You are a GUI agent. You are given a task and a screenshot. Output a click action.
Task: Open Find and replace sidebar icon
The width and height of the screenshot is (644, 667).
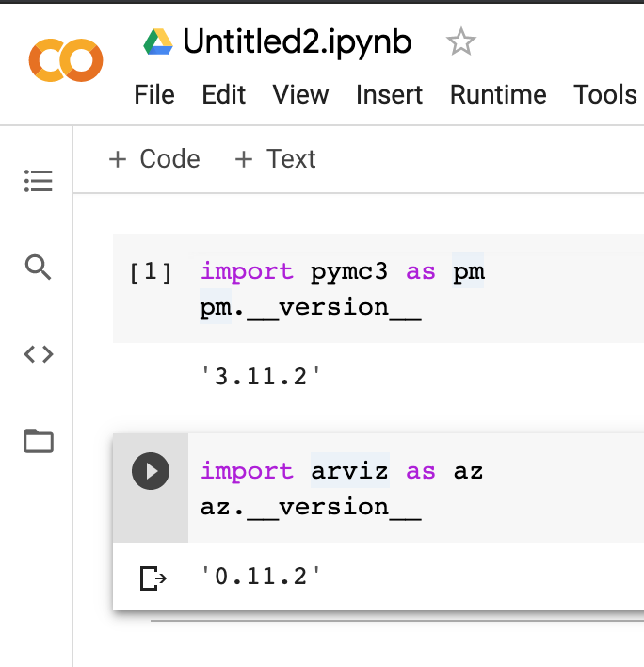(39, 268)
